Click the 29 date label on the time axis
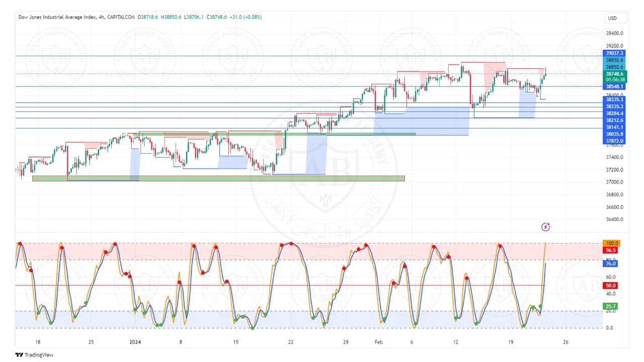The image size is (644, 362). click(345, 342)
